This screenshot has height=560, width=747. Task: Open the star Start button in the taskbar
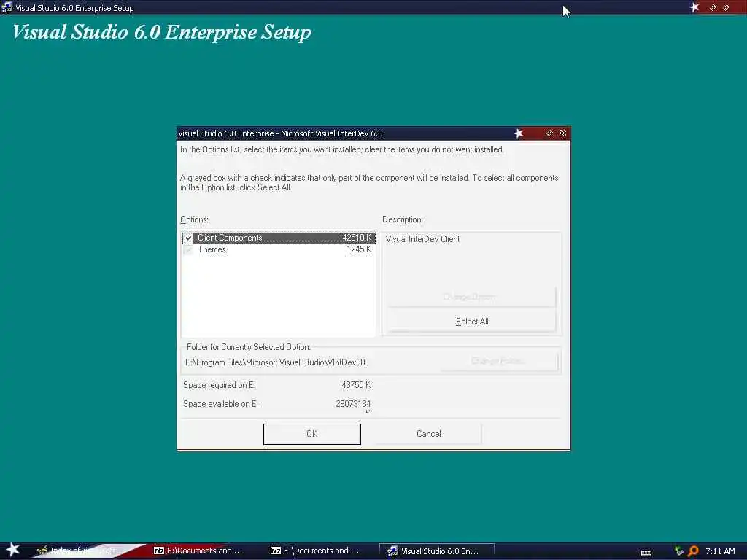pyautogui.click(x=12, y=550)
